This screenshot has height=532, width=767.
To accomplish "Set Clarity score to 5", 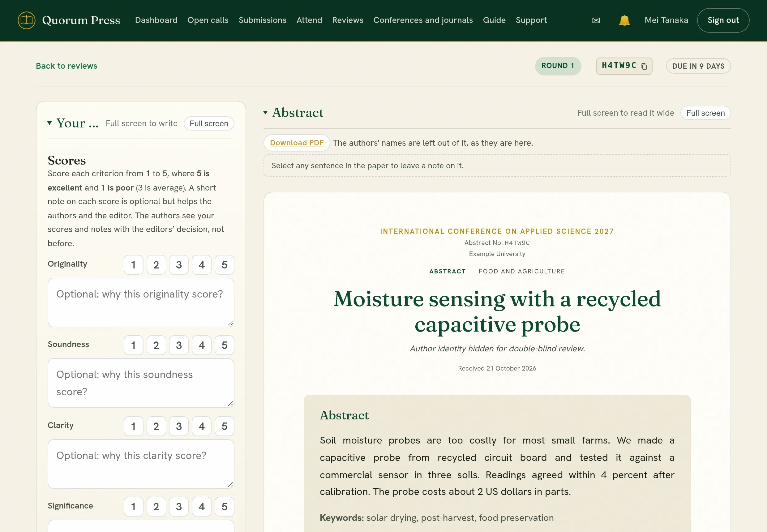I will 224,426.
